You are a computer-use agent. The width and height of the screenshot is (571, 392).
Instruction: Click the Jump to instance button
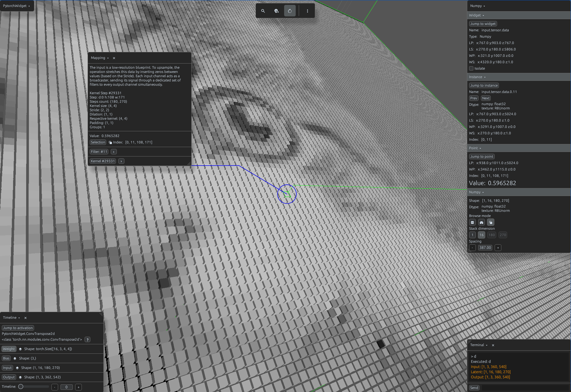tap(484, 85)
